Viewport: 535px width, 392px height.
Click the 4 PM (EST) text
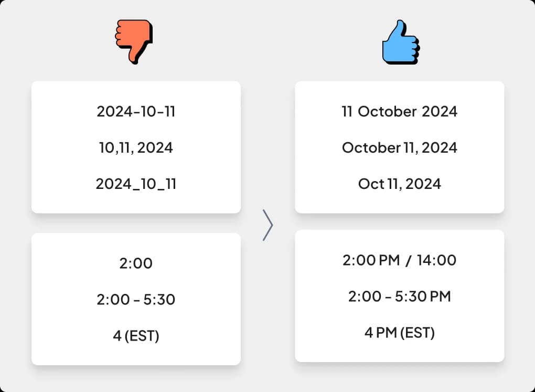pos(400,333)
